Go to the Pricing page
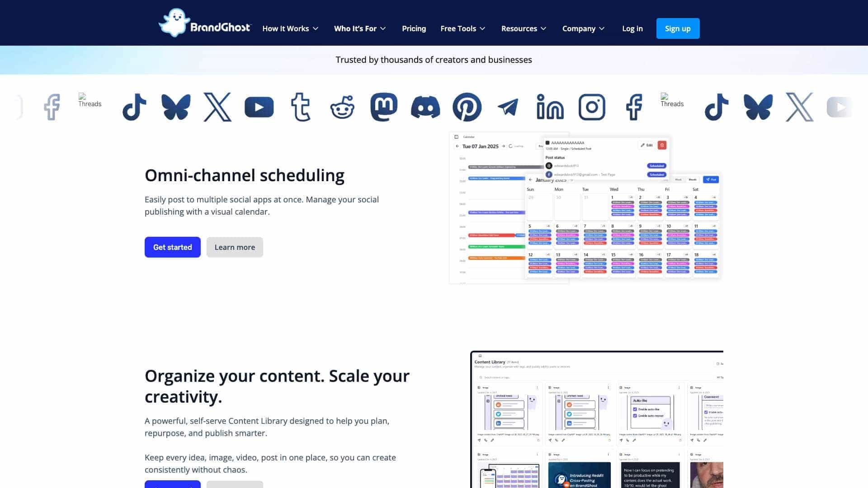 (x=414, y=28)
